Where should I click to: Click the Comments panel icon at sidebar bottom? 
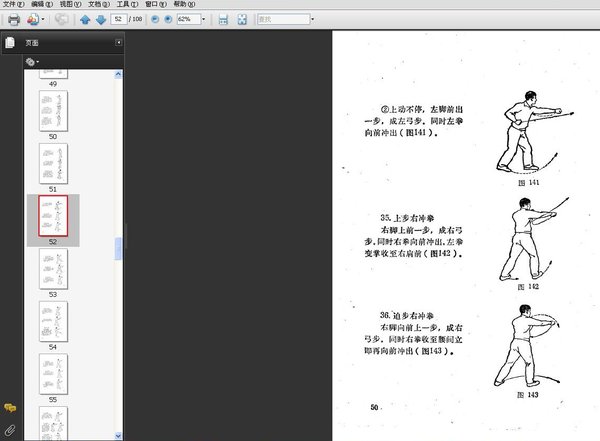click(x=10, y=408)
